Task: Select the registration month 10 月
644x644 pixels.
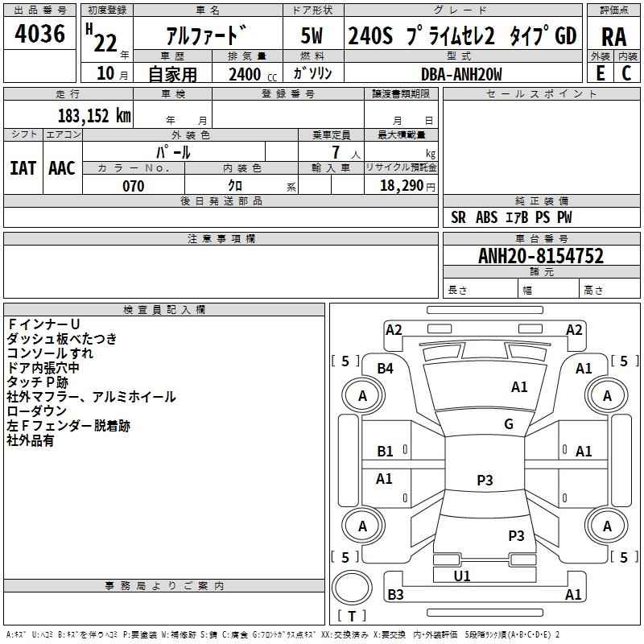Action: click(x=112, y=73)
